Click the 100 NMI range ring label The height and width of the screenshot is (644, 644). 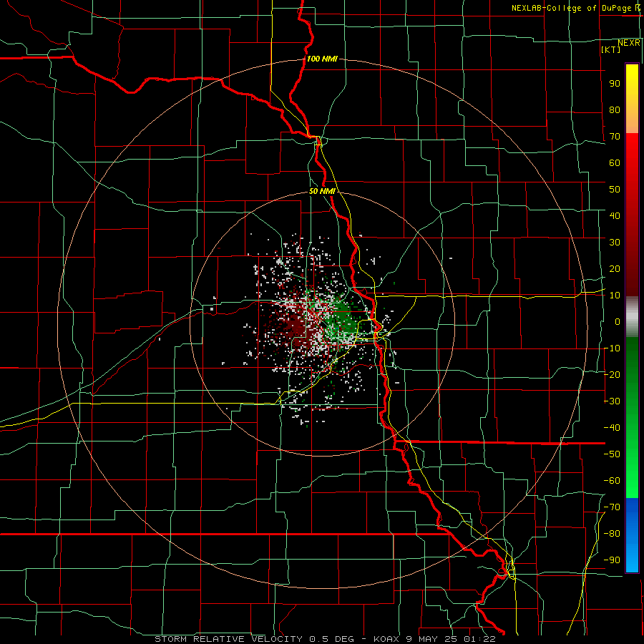[x=322, y=59]
